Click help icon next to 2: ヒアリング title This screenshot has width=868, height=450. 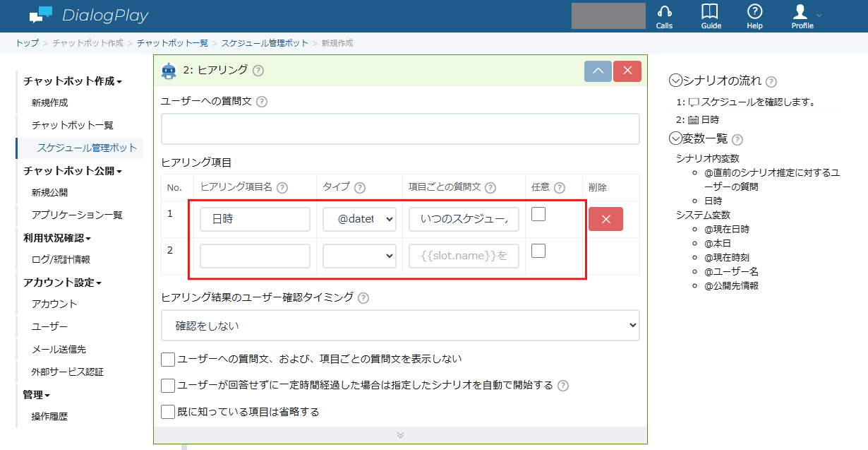pyautogui.click(x=258, y=71)
